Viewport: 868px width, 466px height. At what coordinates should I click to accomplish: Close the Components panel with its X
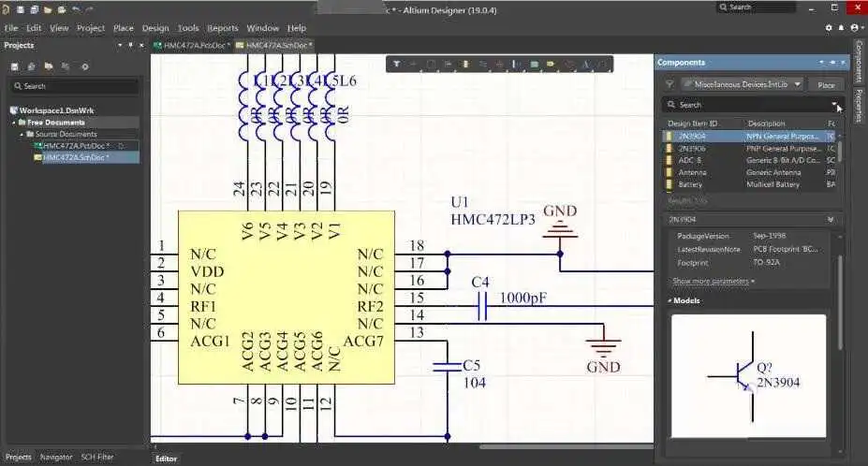click(x=843, y=63)
